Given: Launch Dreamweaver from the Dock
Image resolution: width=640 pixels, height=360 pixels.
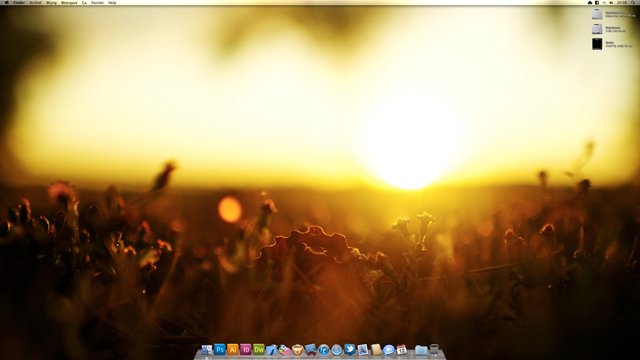Looking at the screenshot, I should [259, 349].
